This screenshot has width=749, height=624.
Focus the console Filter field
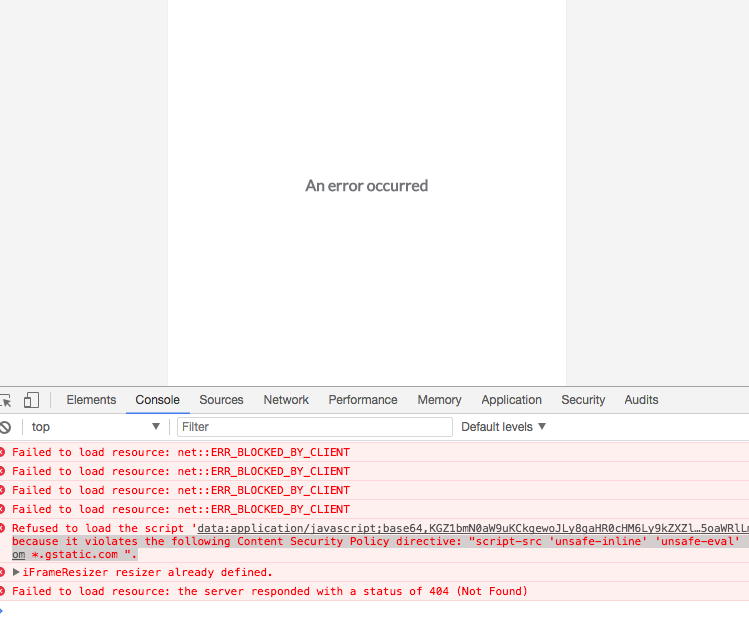pyautogui.click(x=315, y=427)
